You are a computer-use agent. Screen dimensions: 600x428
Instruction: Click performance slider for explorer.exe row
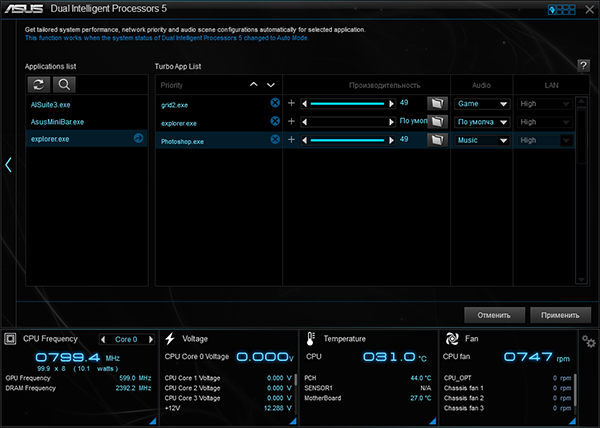(347, 122)
